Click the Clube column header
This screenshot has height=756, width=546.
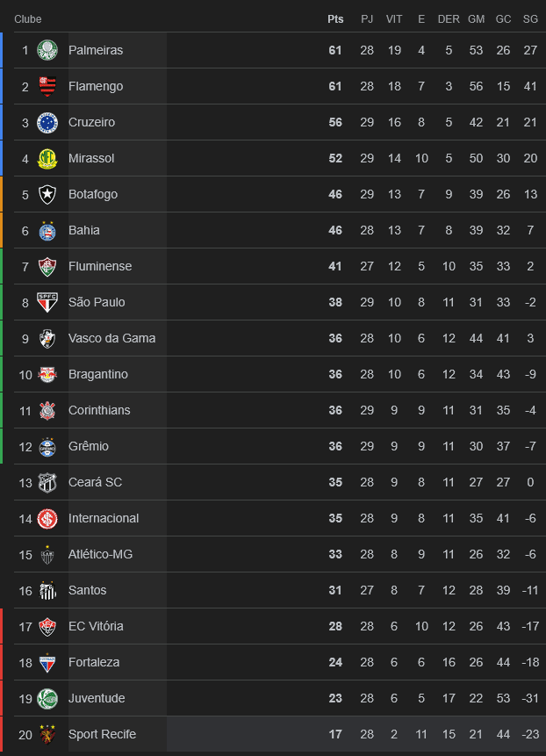tap(28, 19)
